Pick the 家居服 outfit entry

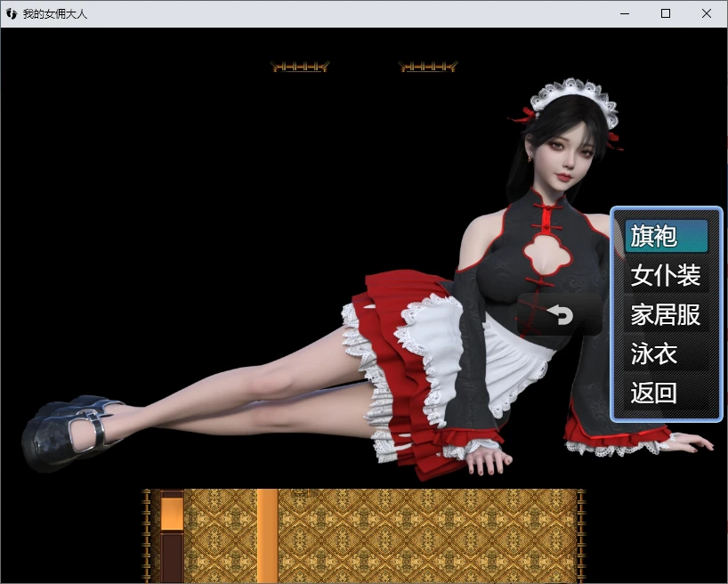[x=666, y=315]
